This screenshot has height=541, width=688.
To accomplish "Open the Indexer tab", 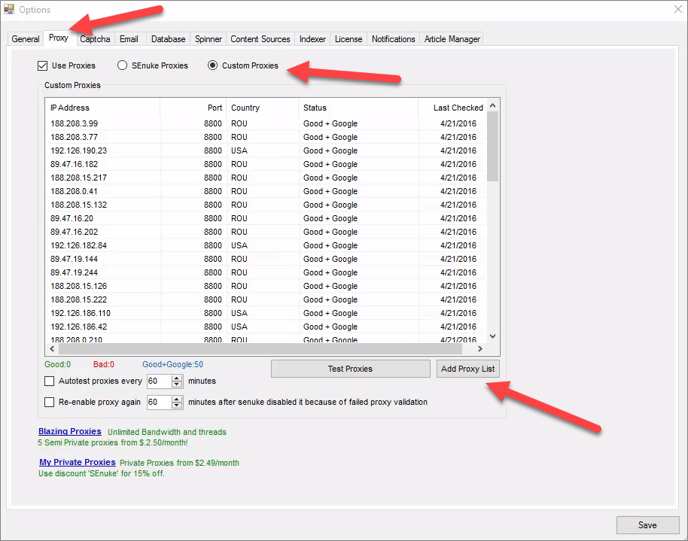I will coord(312,39).
